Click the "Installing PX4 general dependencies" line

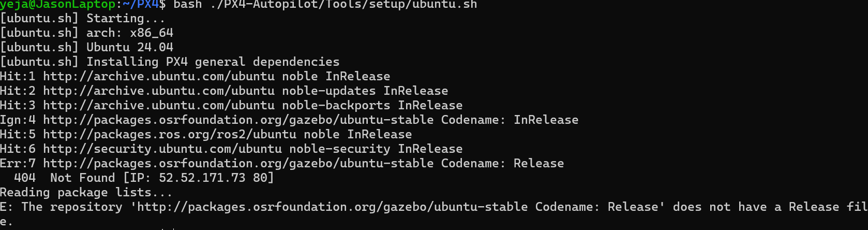coord(213,62)
